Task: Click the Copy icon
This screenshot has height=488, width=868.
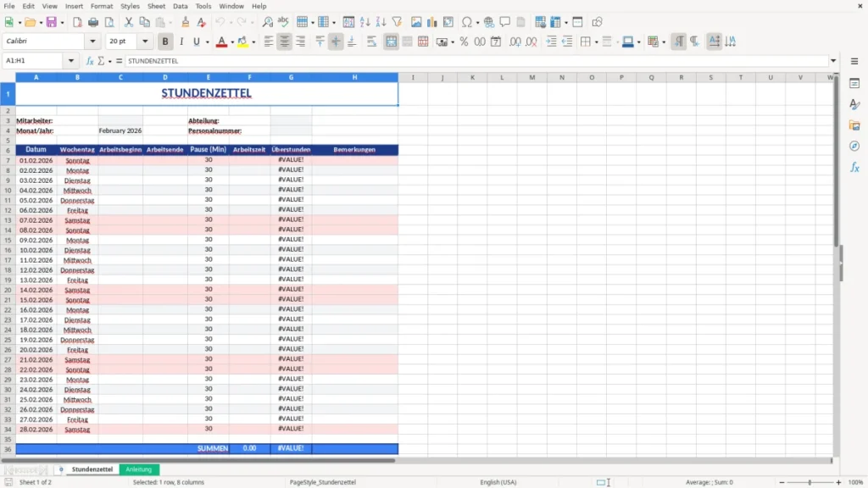Action: pos(144,22)
